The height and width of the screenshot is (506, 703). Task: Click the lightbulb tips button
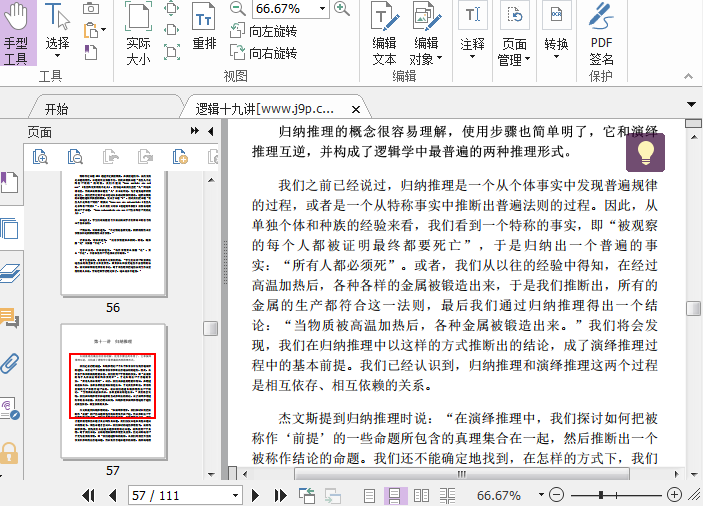(x=645, y=152)
